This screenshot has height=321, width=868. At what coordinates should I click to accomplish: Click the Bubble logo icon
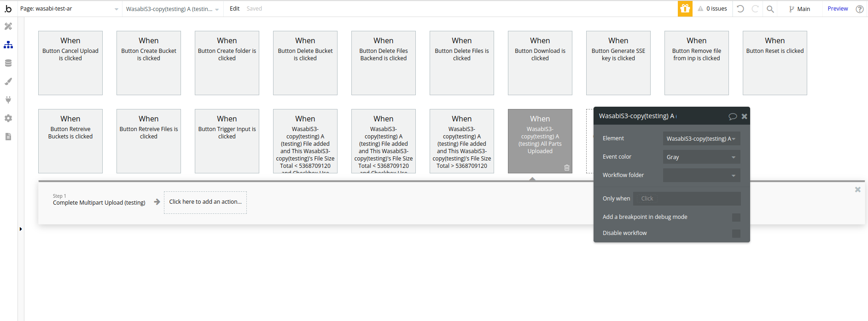8,9
